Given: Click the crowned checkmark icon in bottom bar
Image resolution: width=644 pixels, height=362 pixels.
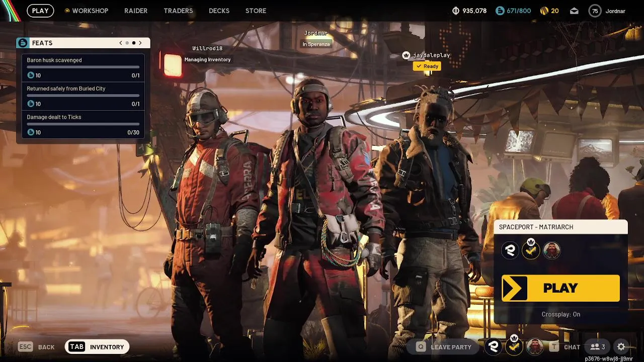Looking at the screenshot, I should tap(514, 346).
